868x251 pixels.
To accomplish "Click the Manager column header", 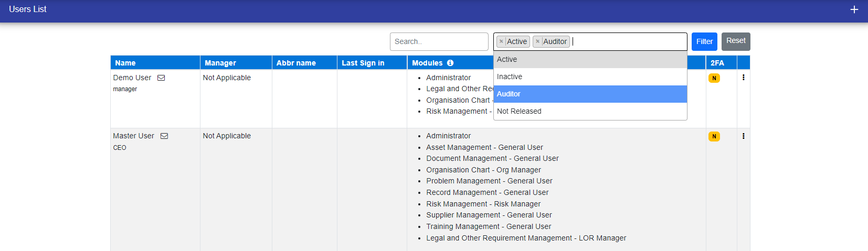I will point(220,63).
